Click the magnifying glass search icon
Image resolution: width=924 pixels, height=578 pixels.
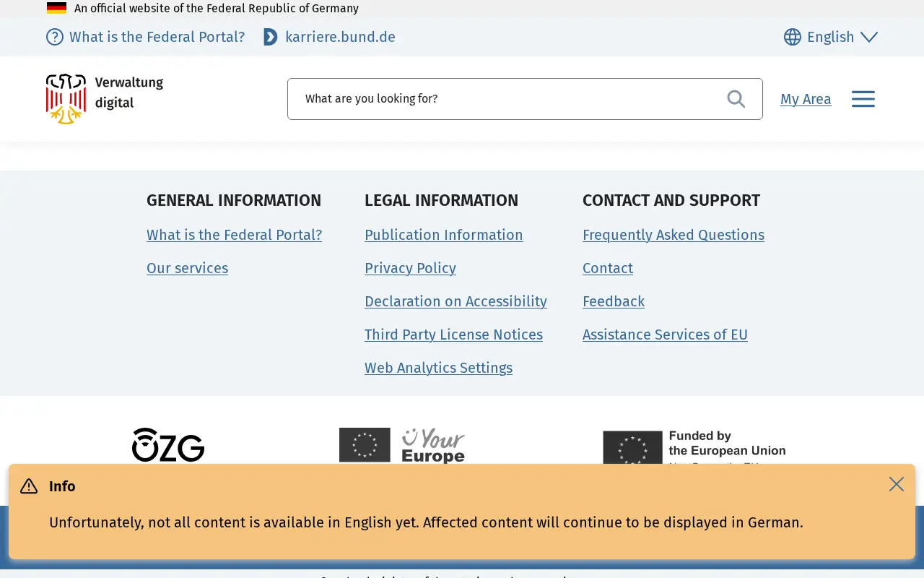pyautogui.click(x=736, y=99)
